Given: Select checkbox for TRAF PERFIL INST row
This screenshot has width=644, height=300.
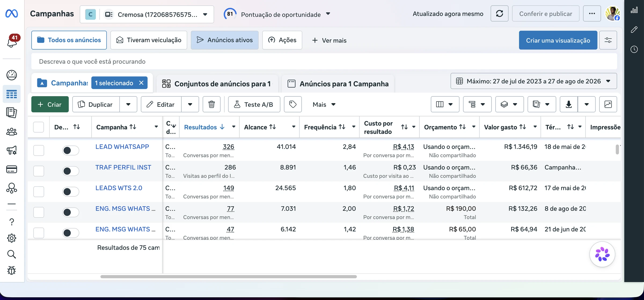Looking at the screenshot, I should (x=39, y=171).
